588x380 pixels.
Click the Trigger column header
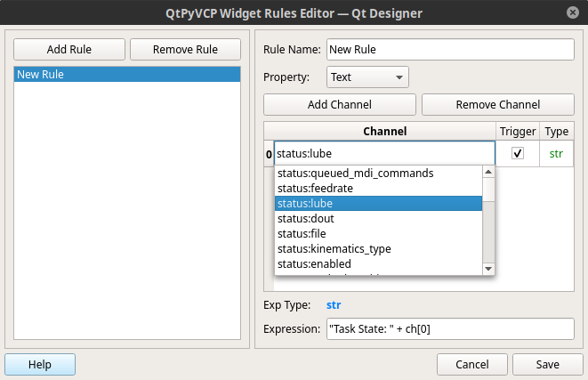tap(518, 132)
